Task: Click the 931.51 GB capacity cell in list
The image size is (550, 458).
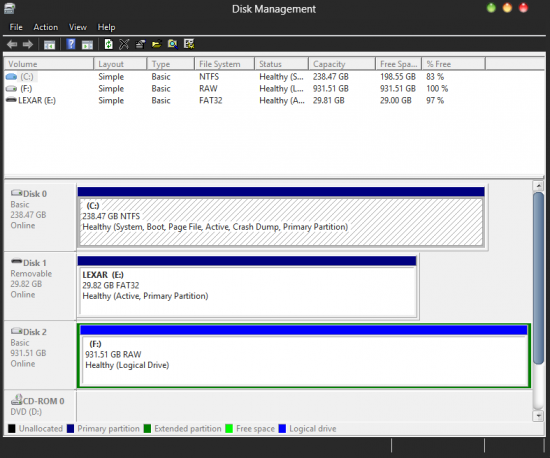Action: coord(331,88)
